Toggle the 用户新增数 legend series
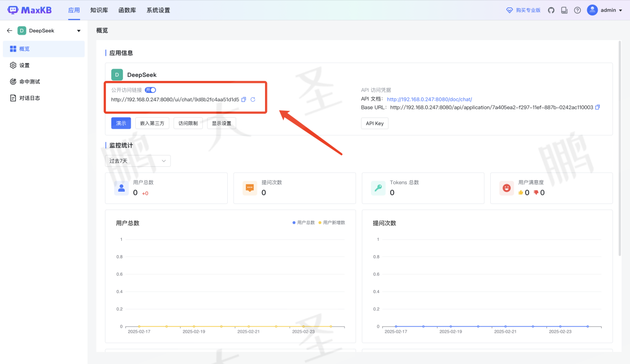 pos(331,222)
